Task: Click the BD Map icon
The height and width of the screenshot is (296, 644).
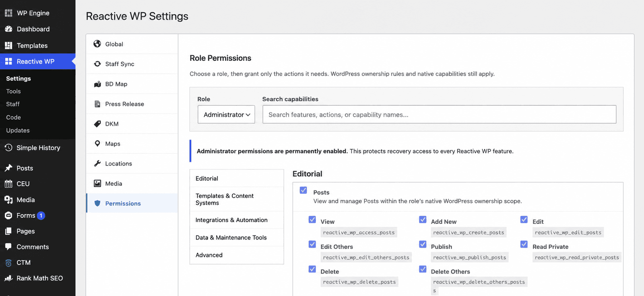Action: [97, 84]
